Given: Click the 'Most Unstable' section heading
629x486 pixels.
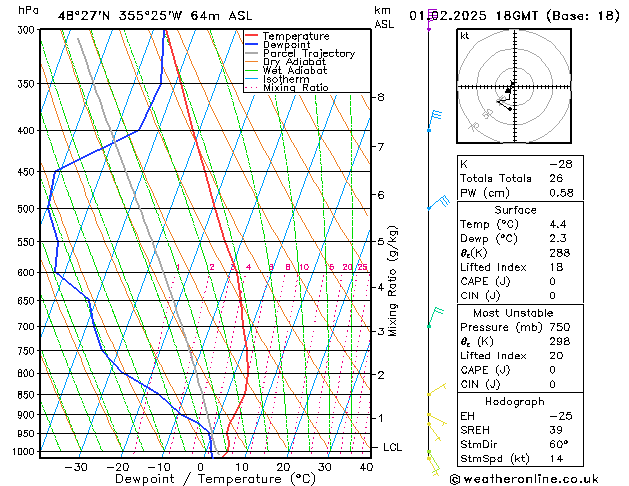Looking at the screenshot, I should pyautogui.click(x=513, y=313).
